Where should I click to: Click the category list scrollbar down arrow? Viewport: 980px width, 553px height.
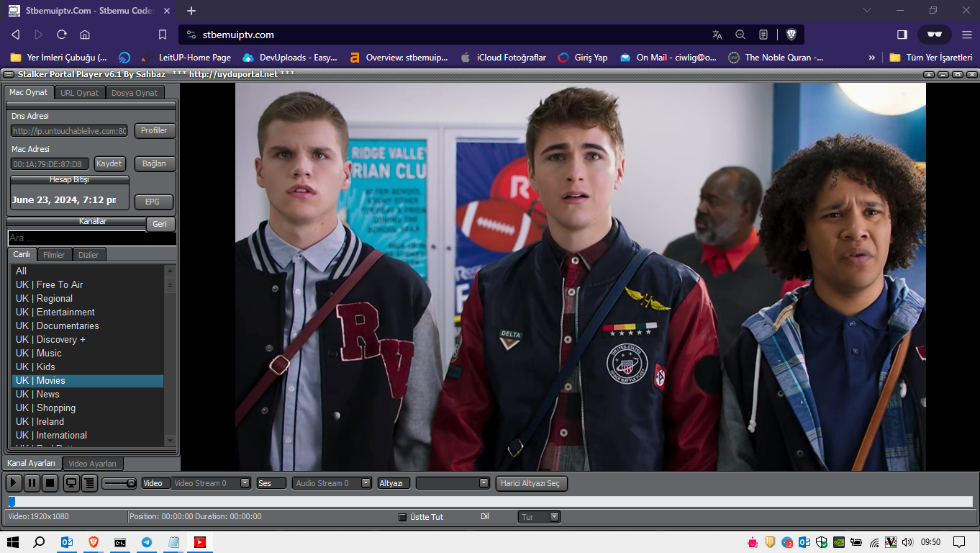pos(170,440)
